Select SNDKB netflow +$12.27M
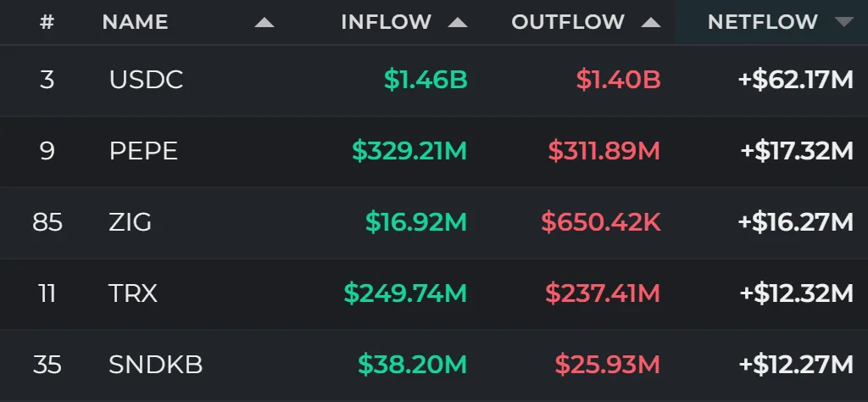This screenshot has height=402, width=868. click(796, 365)
